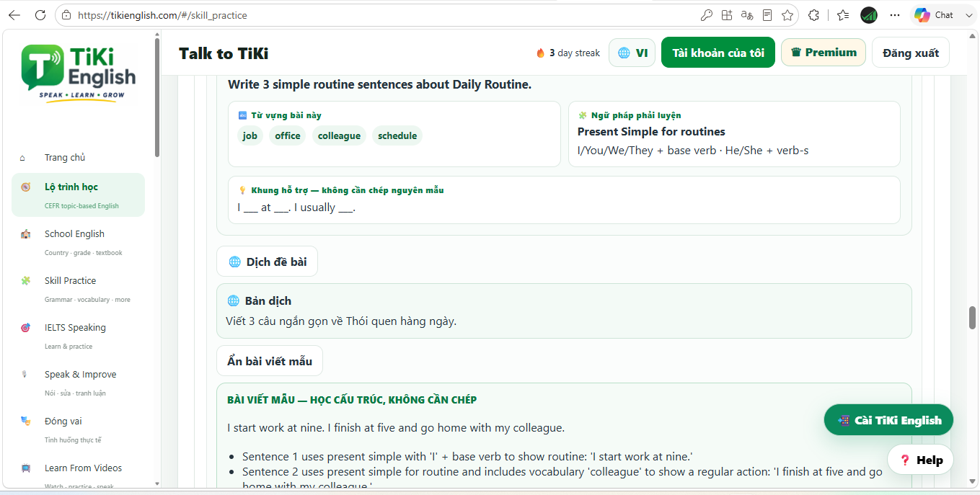Open the browser extensions puzzle icon
Viewport: 980px width, 495px height.
814,15
